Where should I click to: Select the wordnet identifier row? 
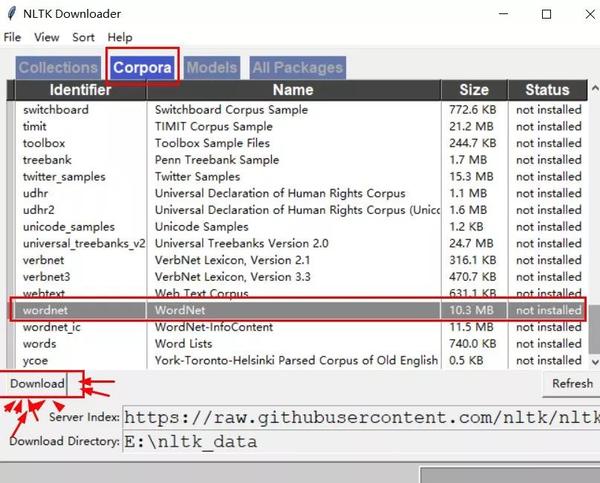click(x=45, y=310)
